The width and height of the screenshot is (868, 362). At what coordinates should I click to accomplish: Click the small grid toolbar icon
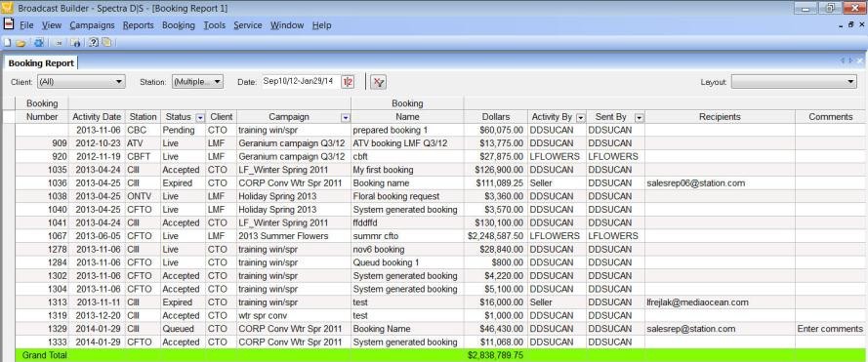point(60,43)
